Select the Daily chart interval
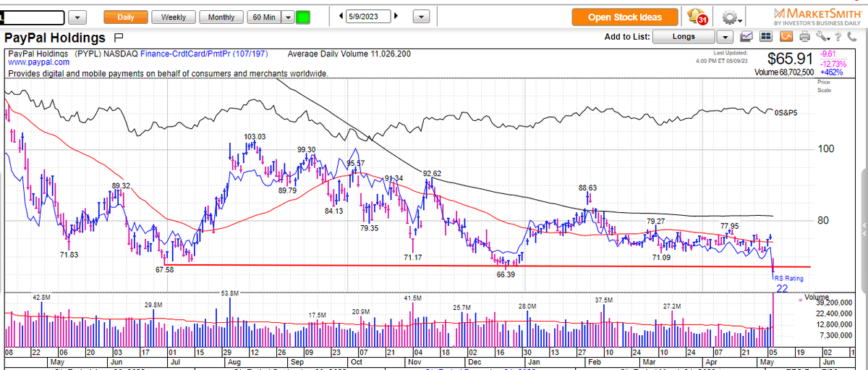This screenshot has height=370, width=868. [x=126, y=17]
